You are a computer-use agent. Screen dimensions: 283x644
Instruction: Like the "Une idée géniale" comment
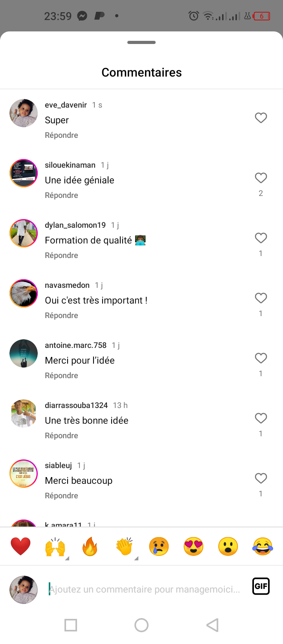[x=261, y=178]
